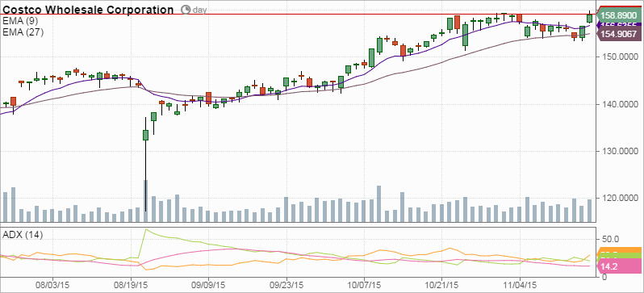Image resolution: width=644 pixels, height=293 pixels.
Task: Click the 11/04/15 date label
Action: [520, 284]
